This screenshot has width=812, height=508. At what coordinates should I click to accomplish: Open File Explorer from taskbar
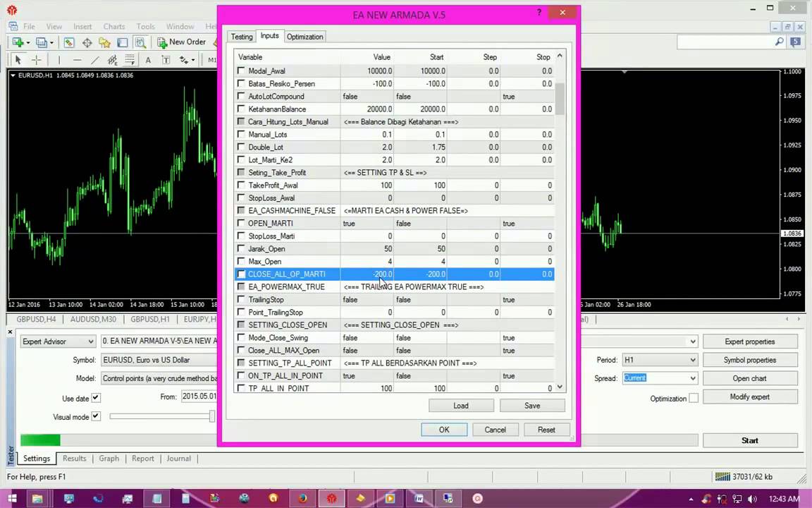tap(37, 499)
